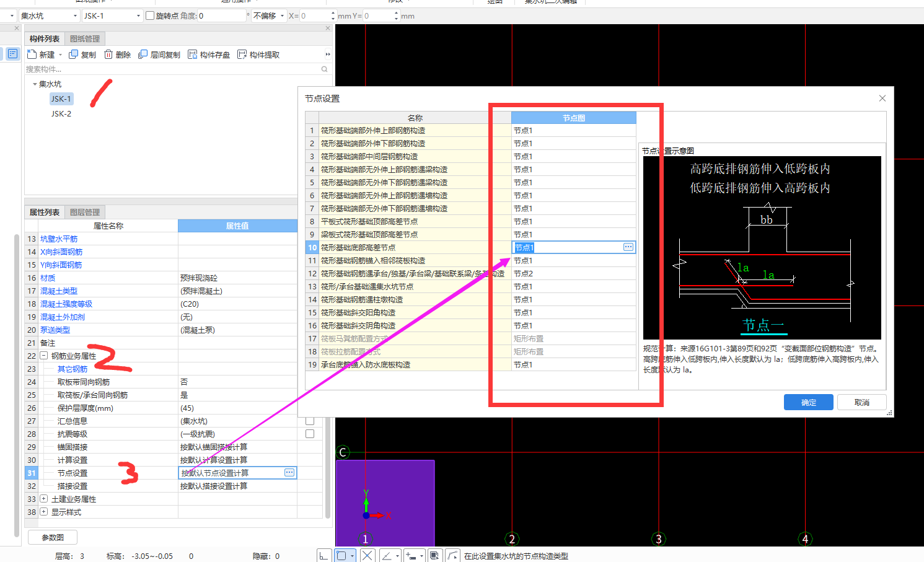
Task: Open the 集水坑 component type dropdown
Action: tap(75, 15)
